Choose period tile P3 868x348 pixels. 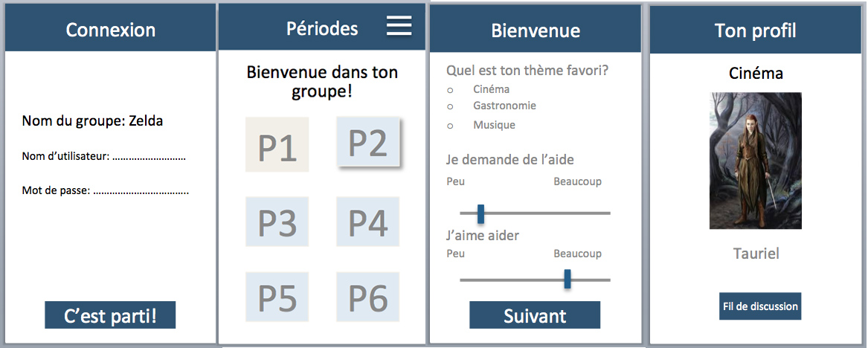tap(277, 222)
